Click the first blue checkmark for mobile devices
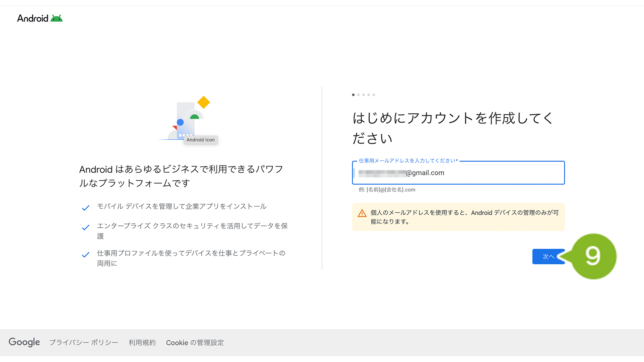 85,208
